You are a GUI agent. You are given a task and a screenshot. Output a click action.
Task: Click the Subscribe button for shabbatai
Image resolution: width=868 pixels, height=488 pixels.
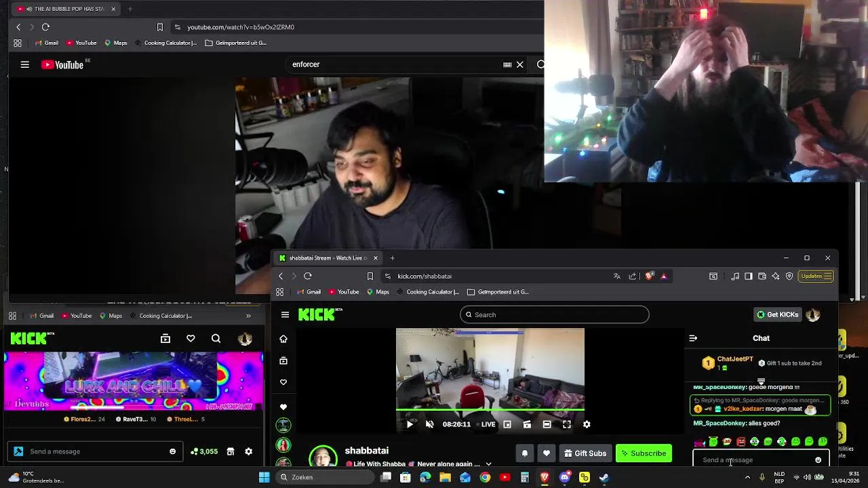pos(644,453)
